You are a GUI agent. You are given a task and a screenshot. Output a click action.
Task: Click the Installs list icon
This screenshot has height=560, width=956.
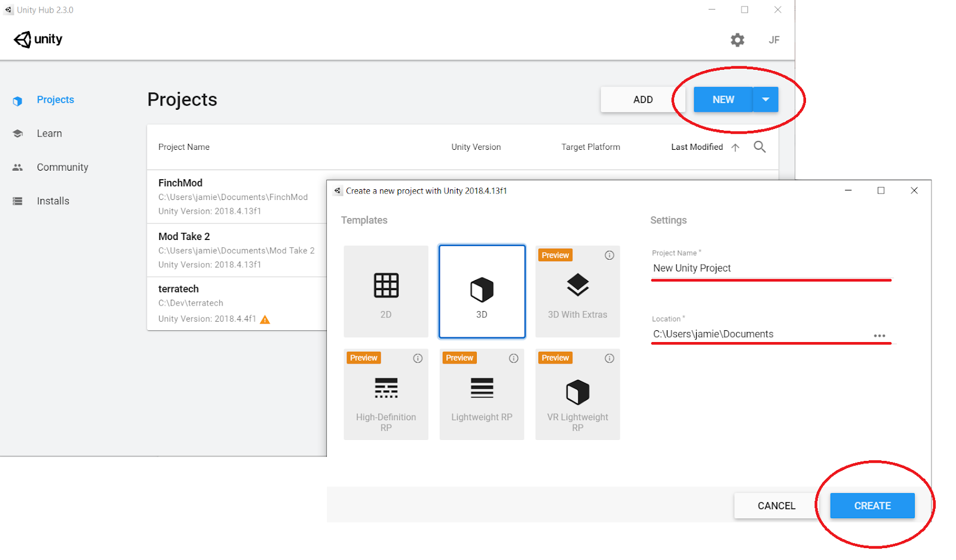[17, 201]
